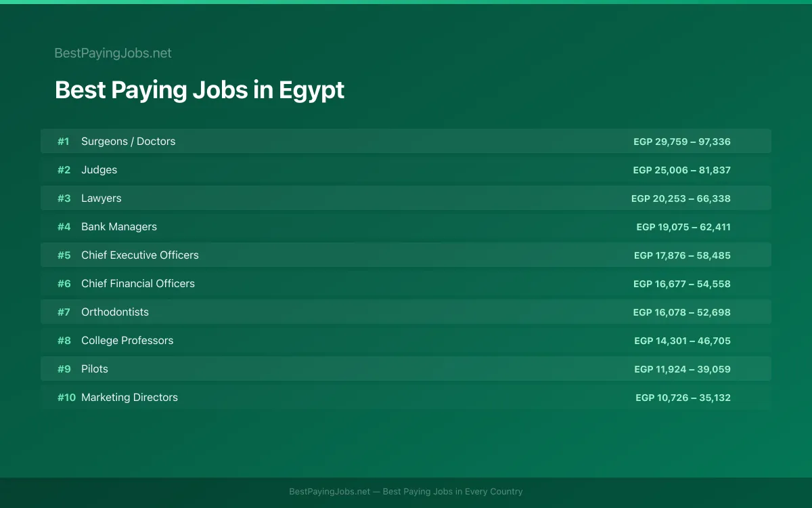This screenshot has height=508, width=812.
Task: Click the footer Best Paying Jobs in Every Country text
Action: coord(453,492)
